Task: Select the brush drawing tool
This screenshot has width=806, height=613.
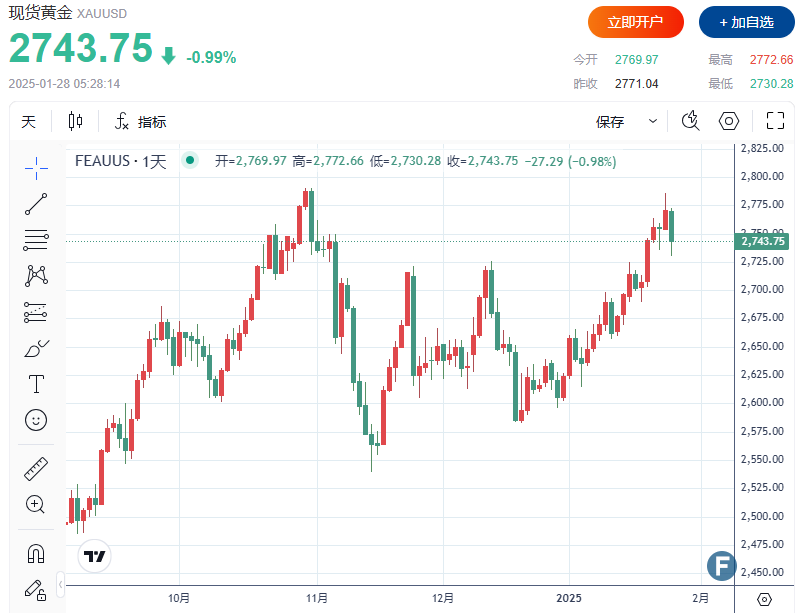Action: click(36, 348)
